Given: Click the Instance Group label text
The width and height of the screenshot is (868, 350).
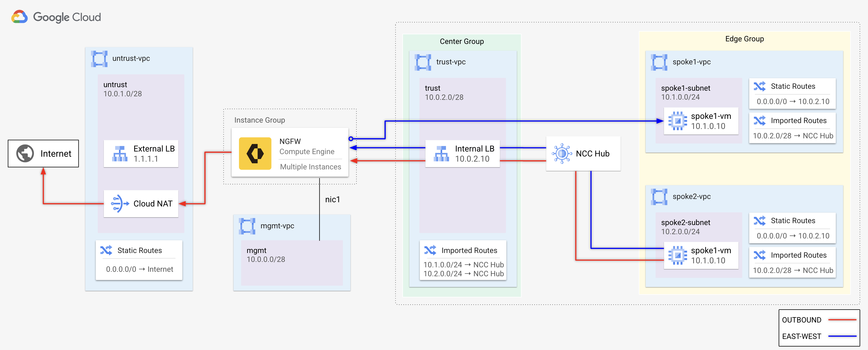Looking at the screenshot, I should coord(259,120).
